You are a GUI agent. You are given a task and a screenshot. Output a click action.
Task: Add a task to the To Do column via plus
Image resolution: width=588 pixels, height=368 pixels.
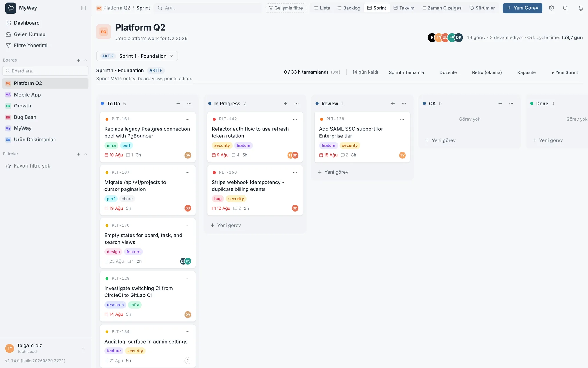[178, 103]
